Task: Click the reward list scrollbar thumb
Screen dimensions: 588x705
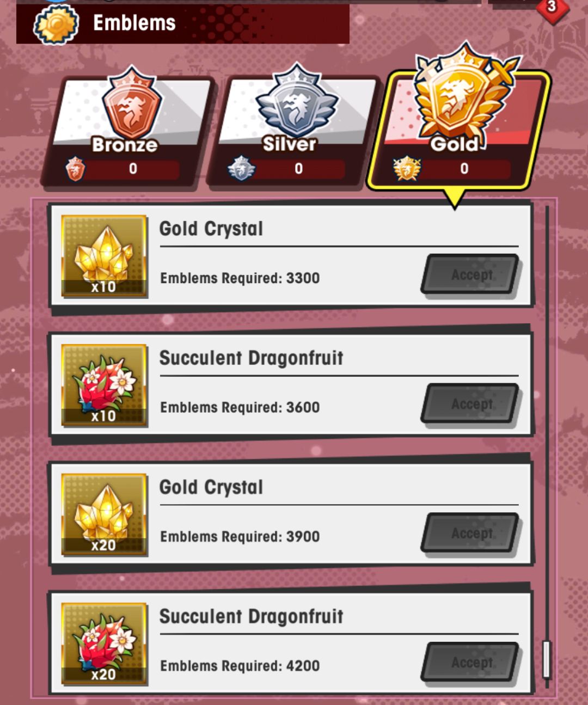Action: point(547,659)
